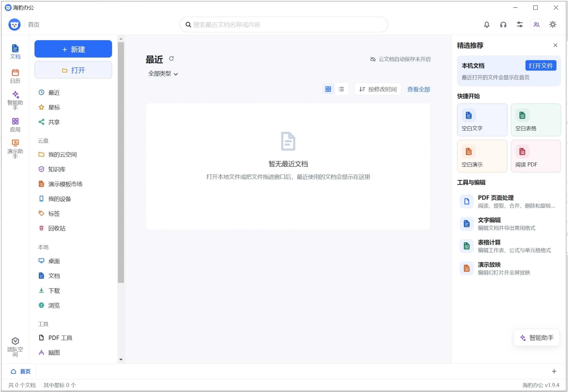Click the 新建 button
Viewport: 568px width, 392px height.
(73, 49)
